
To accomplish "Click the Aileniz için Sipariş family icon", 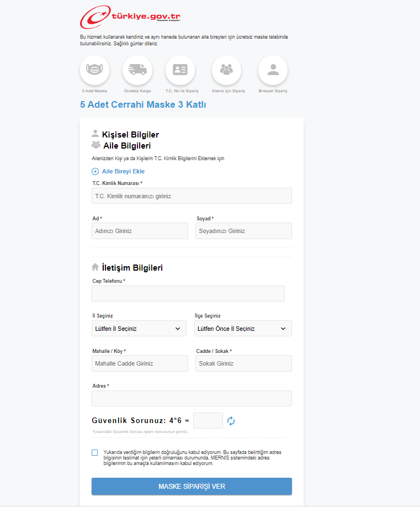I will 226,70.
